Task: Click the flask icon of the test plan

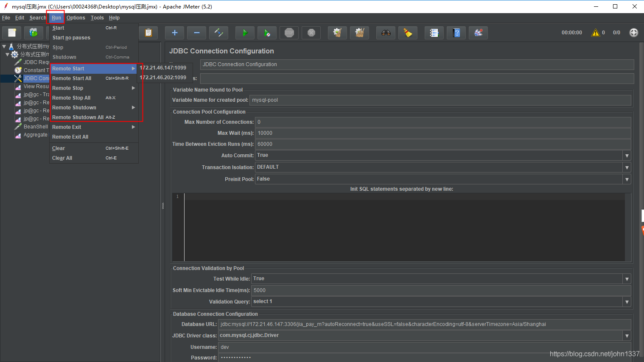Action: [x=11, y=46]
